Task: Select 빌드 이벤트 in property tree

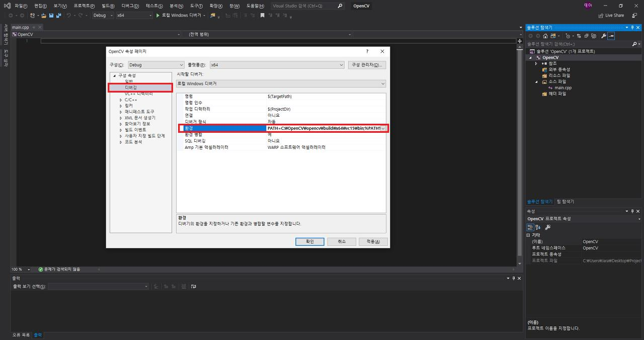Action: 135,130
